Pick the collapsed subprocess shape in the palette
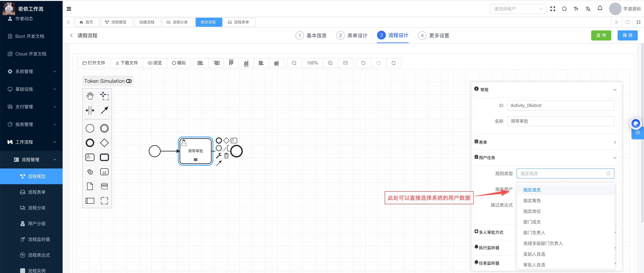The image size is (644, 273). coord(104,172)
